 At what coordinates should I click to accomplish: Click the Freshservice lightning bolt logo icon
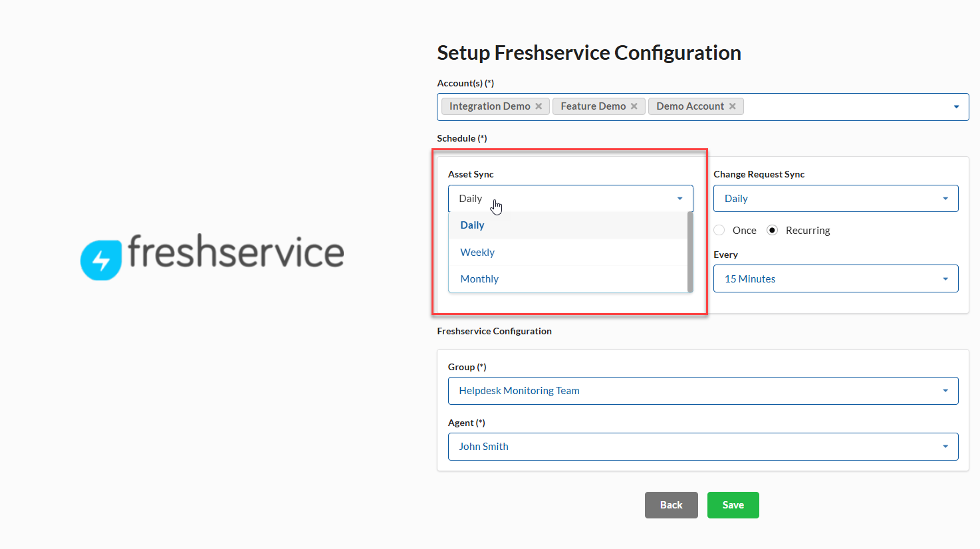click(x=101, y=260)
